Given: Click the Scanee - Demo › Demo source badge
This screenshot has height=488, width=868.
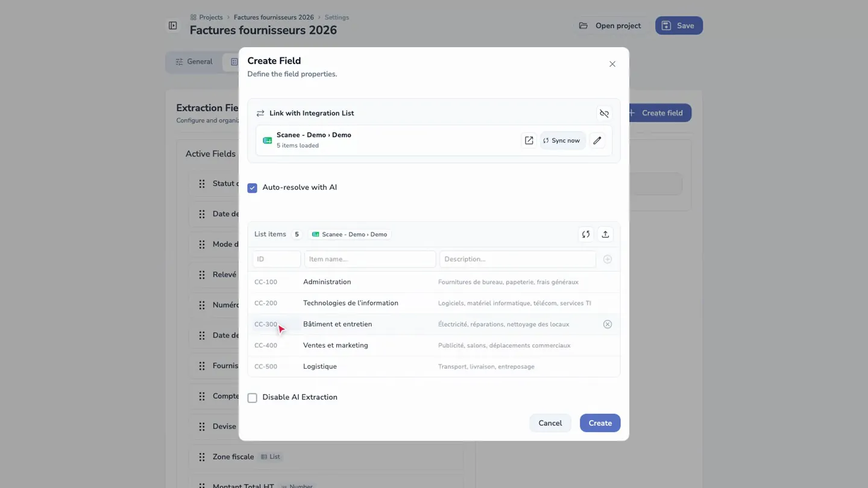Looking at the screenshot, I should (350, 234).
